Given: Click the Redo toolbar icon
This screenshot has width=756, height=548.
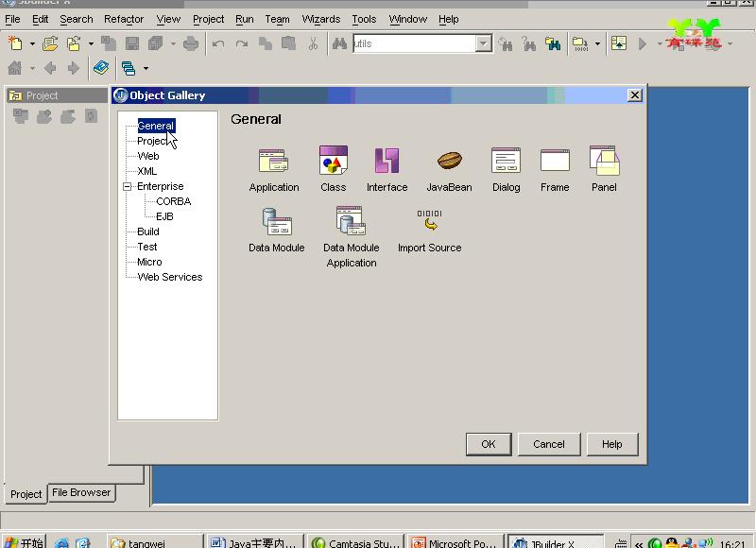Looking at the screenshot, I should click(x=242, y=43).
